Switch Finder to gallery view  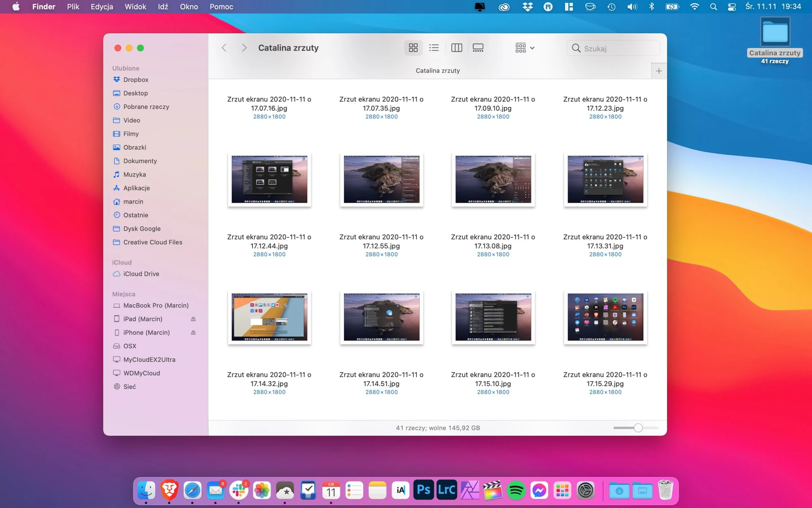[x=478, y=48]
